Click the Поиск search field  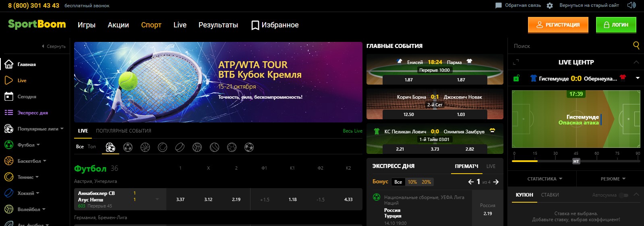[x=570, y=46]
